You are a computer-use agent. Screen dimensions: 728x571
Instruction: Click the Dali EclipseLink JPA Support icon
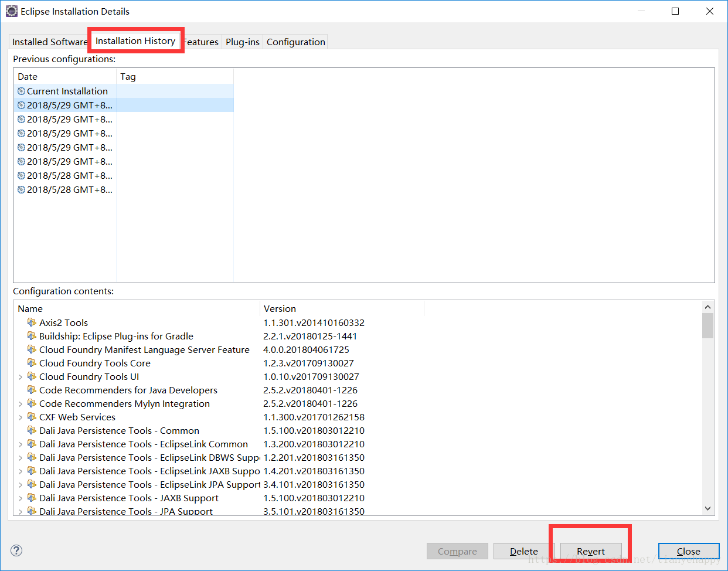tap(32, 484)
